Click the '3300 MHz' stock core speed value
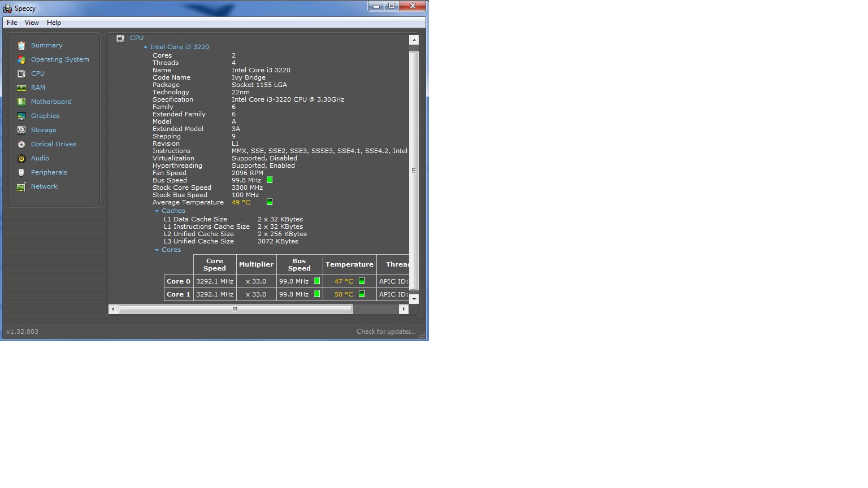868x488 pixels. [x=247, y=188]
